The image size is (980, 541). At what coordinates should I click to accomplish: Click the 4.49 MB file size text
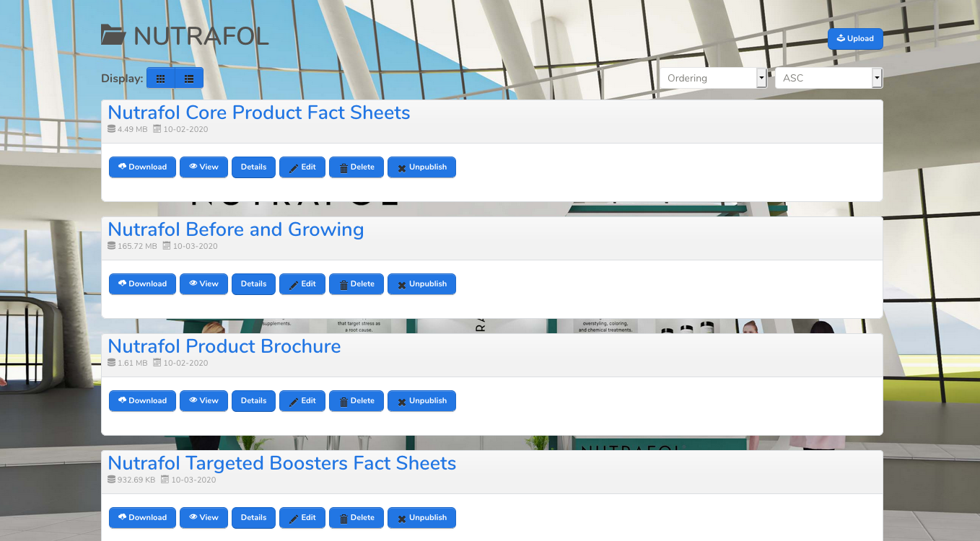[132, 129]
